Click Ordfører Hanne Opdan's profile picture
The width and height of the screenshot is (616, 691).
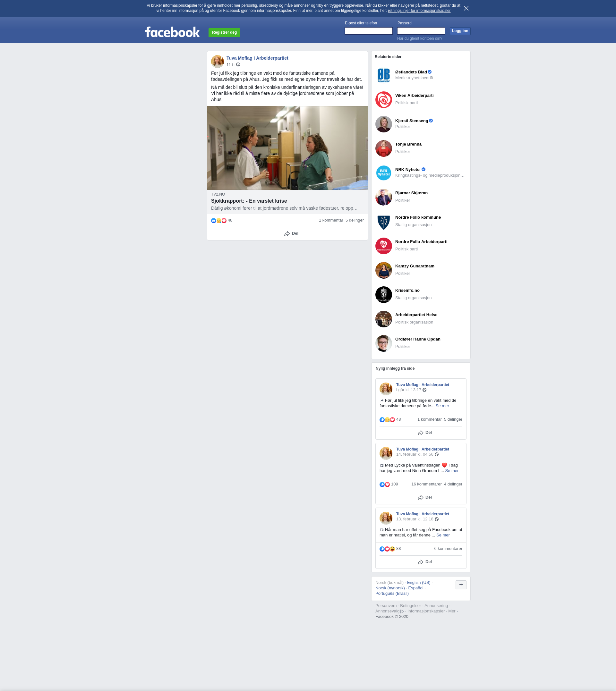click(x=383, y=343)
